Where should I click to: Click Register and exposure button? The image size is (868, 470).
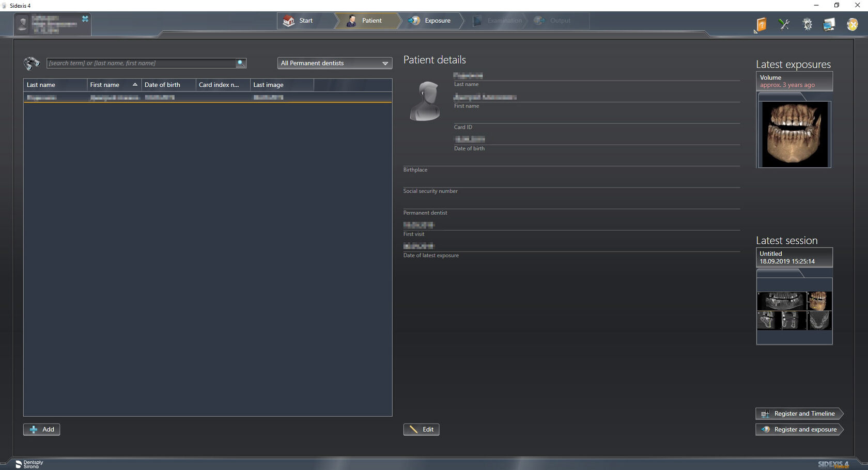point(799,429)
